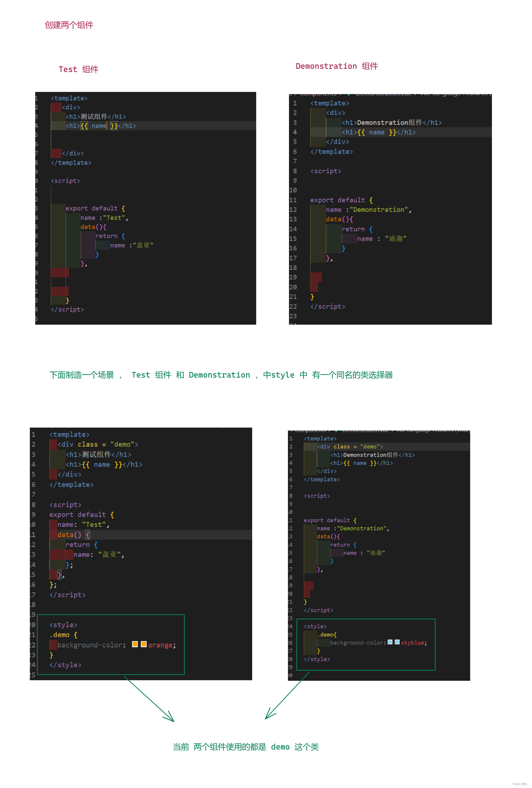Click '<h1>{{ name }}</h1>' on highlighted line, top-left panel
The width and height of the screenshot is (532, 788).
(101, 126)
